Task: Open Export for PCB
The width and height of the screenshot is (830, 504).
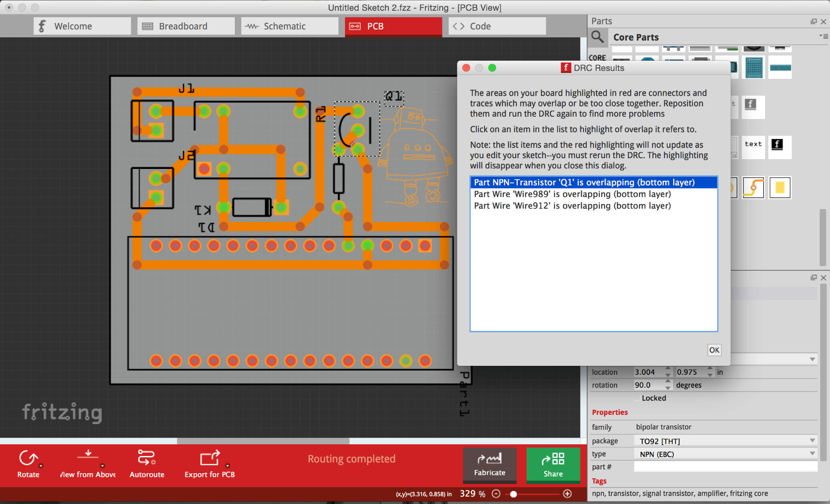Action: coord(210,464)
